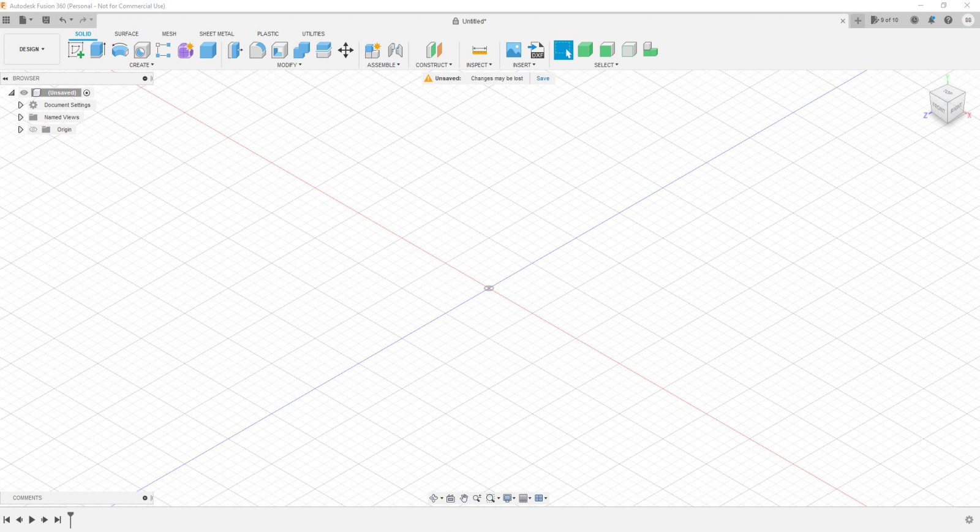Select the New Component tool

tap(373, 50)
